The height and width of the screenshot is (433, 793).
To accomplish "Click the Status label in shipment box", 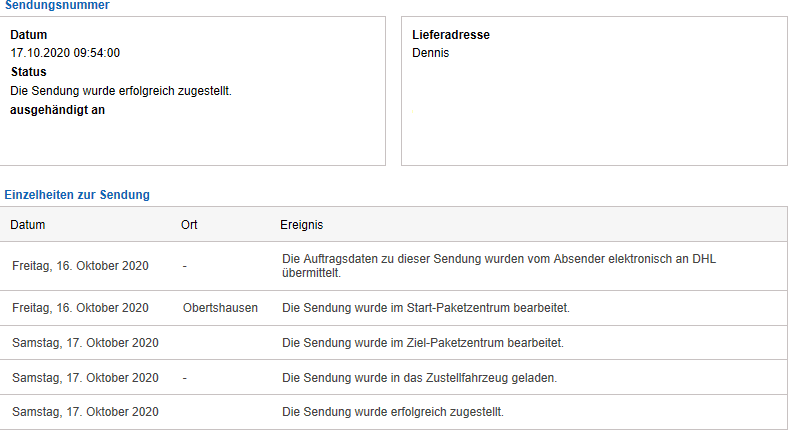I will click(x=28, y=72).
